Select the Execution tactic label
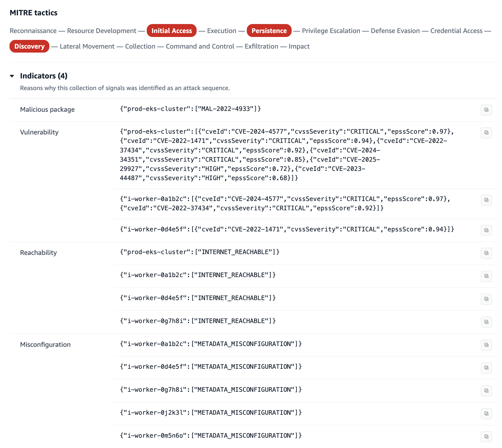Viewport: 502px width, 448px height. (x=222, y=31)
